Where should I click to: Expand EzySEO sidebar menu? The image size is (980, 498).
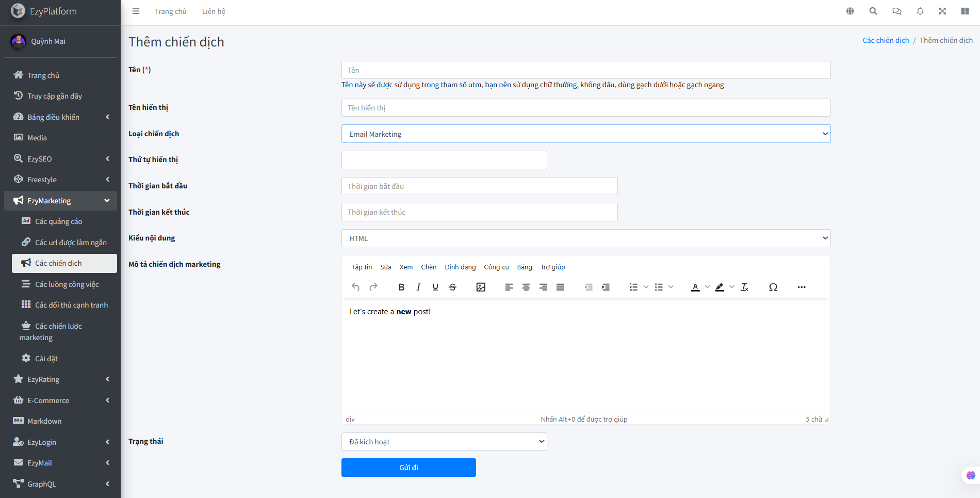coord(60,159)
